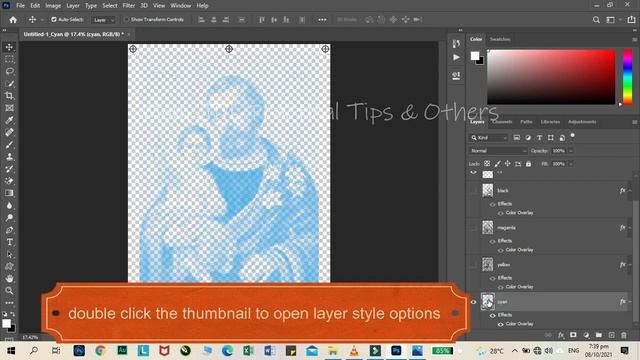Collapse effects on the magenta layer
640x360 pixels.
630,228
